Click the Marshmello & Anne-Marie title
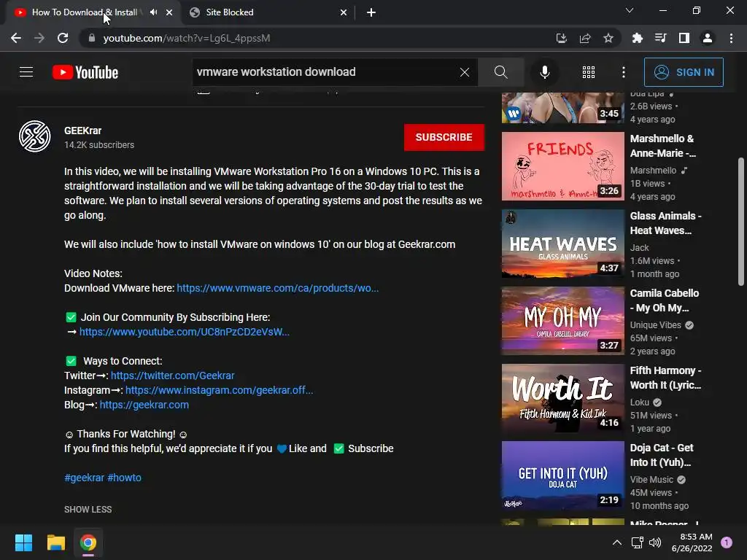Screen dimensions: 747x560 click(662, 146)
